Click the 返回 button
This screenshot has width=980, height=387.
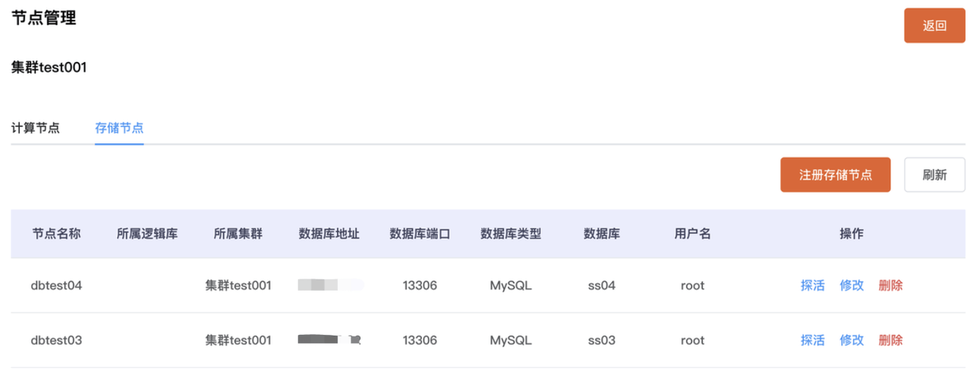pos(934,25)
